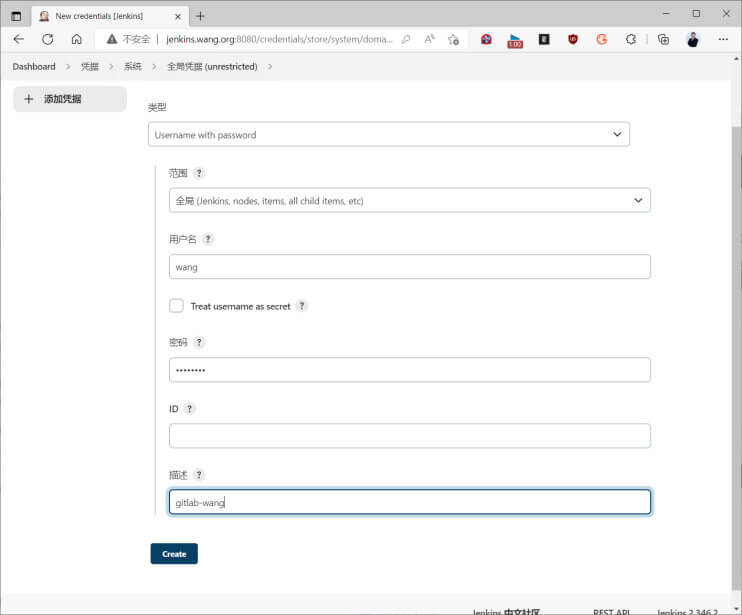The image size is (742, 615).
Task: Go to Dashboard breadcrumb
Action: pos(34,67)
